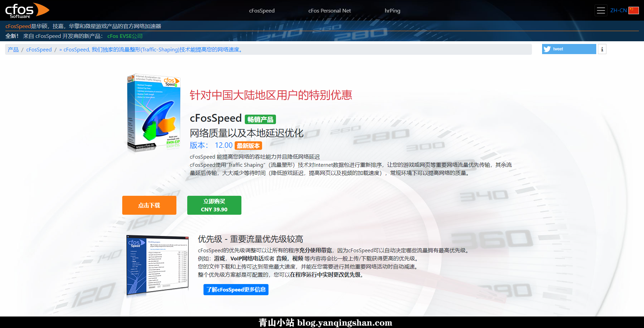
Task: Click the 产品 breadcrumb link
Action: click(13, 49)
